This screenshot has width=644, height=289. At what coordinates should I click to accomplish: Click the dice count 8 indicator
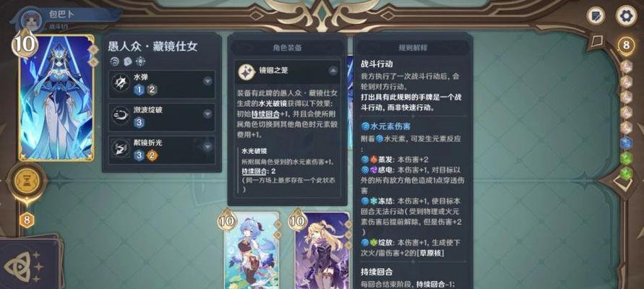click(x=627, y=45)
